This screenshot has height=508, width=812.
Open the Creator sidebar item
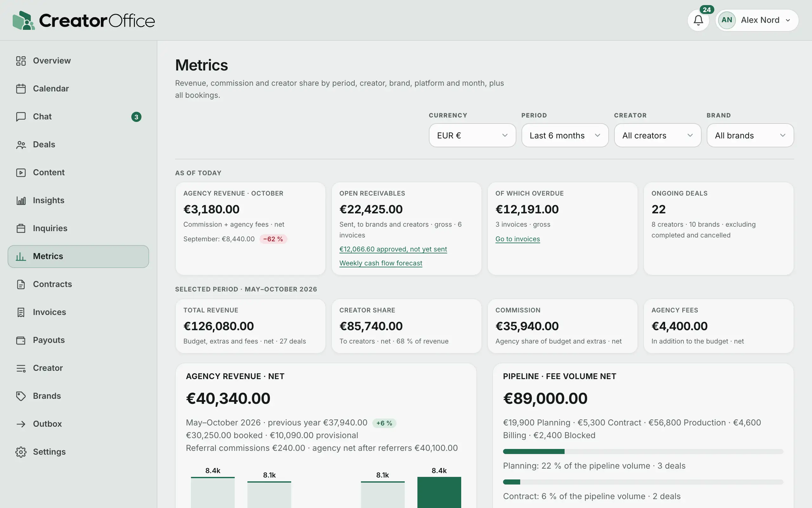click(x=78, y=368)
